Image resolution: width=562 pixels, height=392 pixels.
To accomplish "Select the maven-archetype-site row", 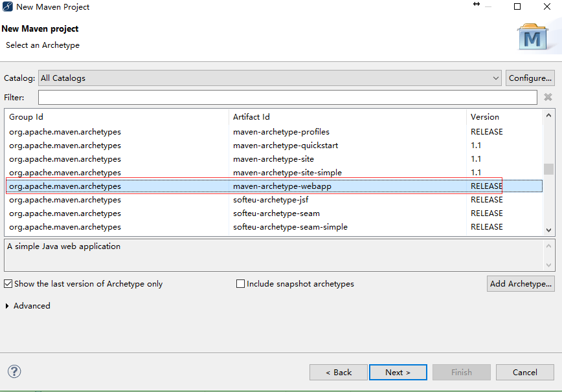I will click(274, 159).
